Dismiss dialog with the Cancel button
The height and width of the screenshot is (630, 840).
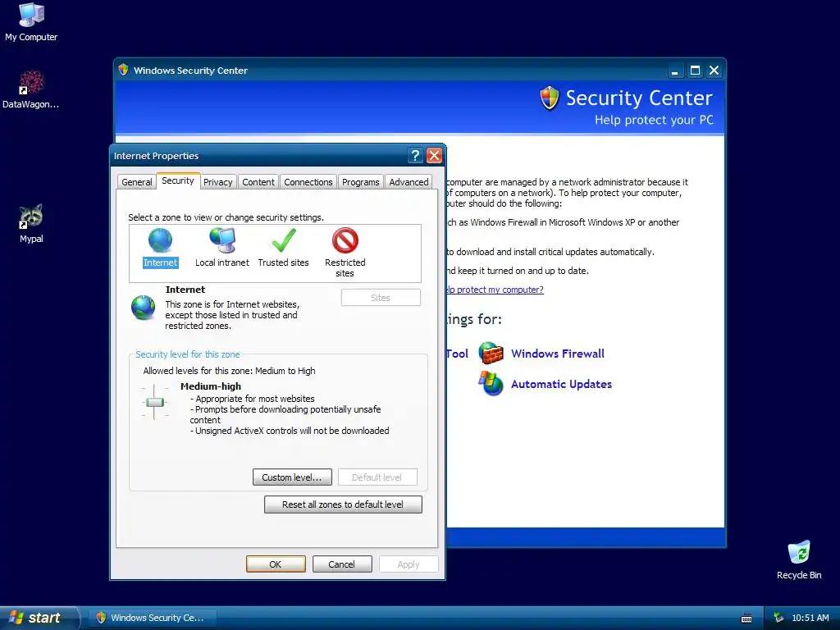click(x=342, y=564)
